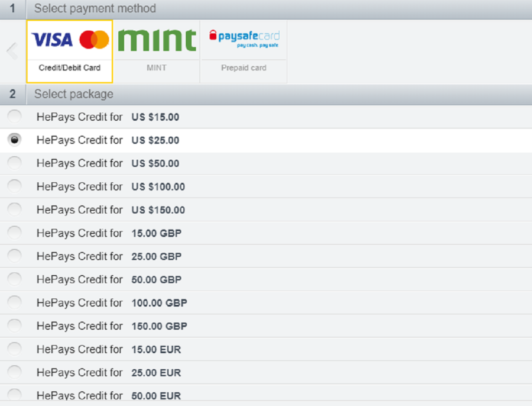The width and height of the screenshot is (532, 406).
Task: Click the "MINT" label under the logo
Action: pyautogui.click(x=157, y=67)
